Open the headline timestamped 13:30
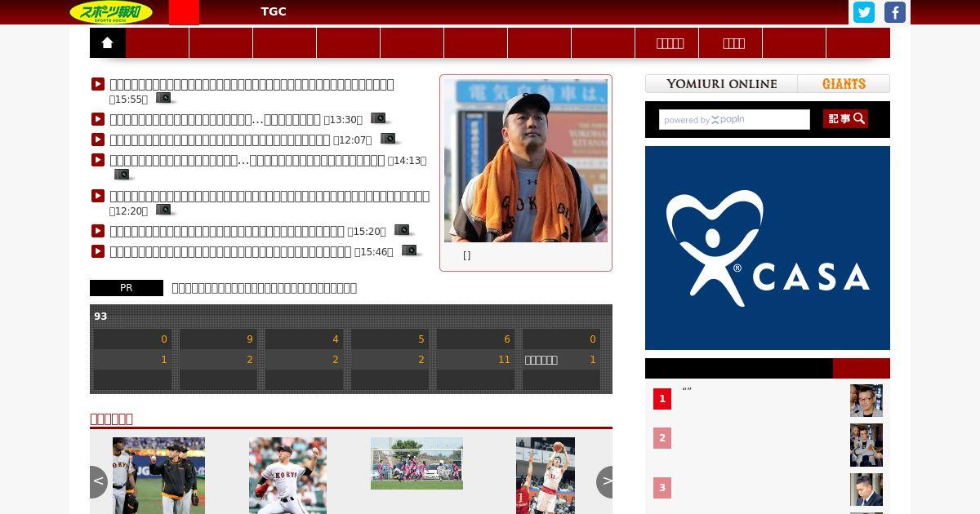Screen dimensions: 980x514 215,119
